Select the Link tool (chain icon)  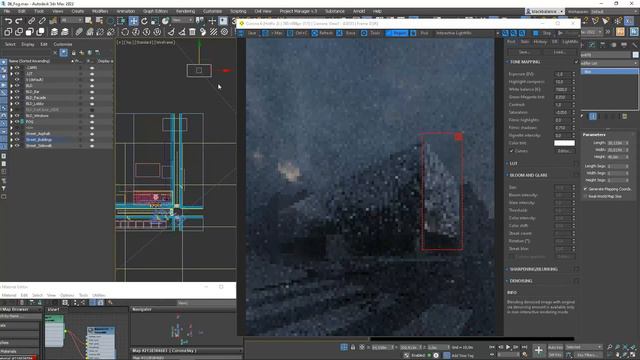31,20
